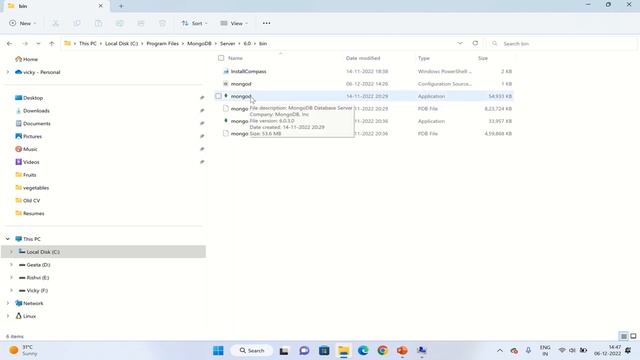Image resolution: width=640 pixels, height=360 pixels.
Task: Open the Resumes folder shortcut
Action: (x=29, y=213)
